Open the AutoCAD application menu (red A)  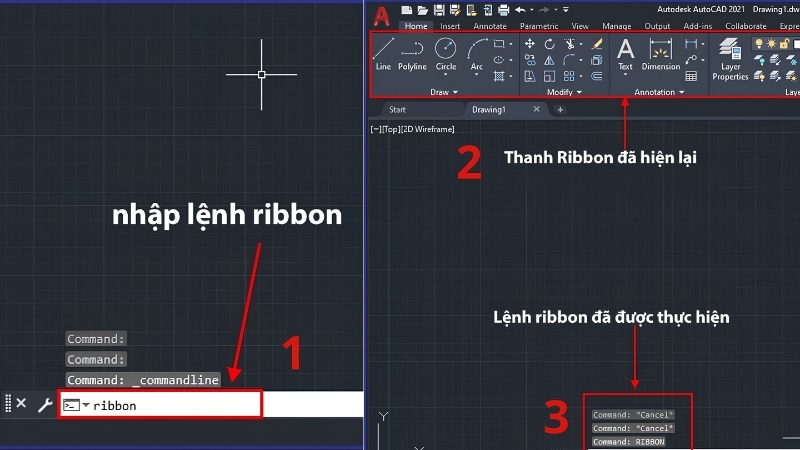(382, 16)
